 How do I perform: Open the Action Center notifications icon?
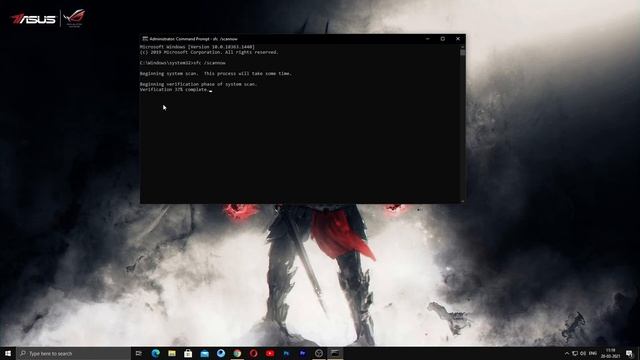point(629,353)
